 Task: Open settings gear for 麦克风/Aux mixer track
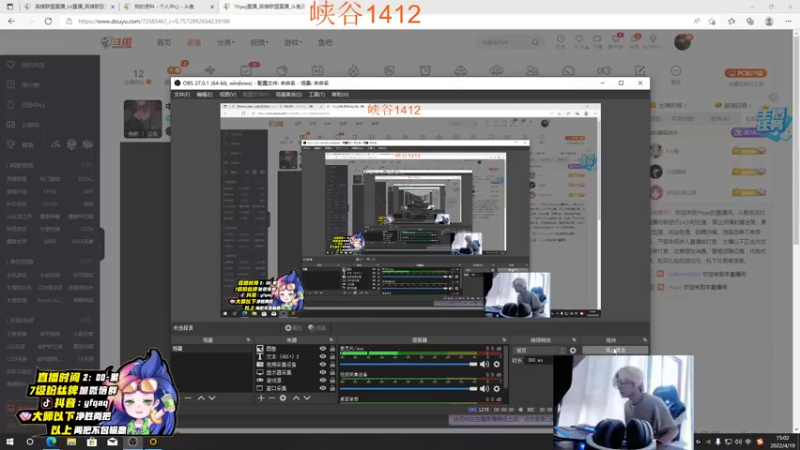click(497, 364)
